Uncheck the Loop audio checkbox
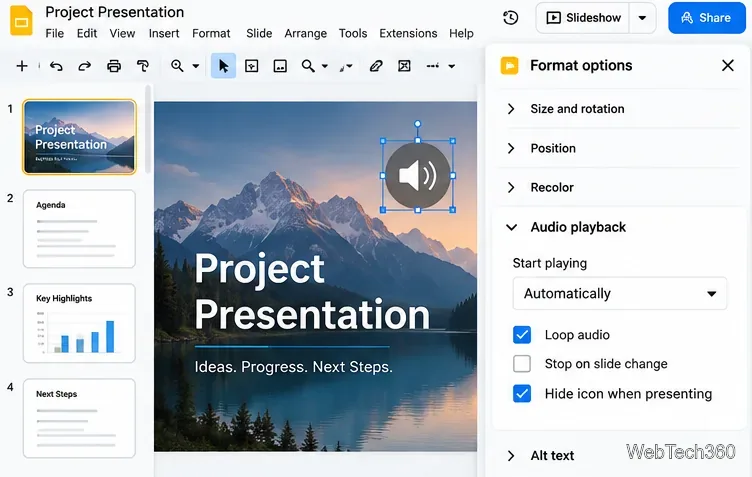 522,335
